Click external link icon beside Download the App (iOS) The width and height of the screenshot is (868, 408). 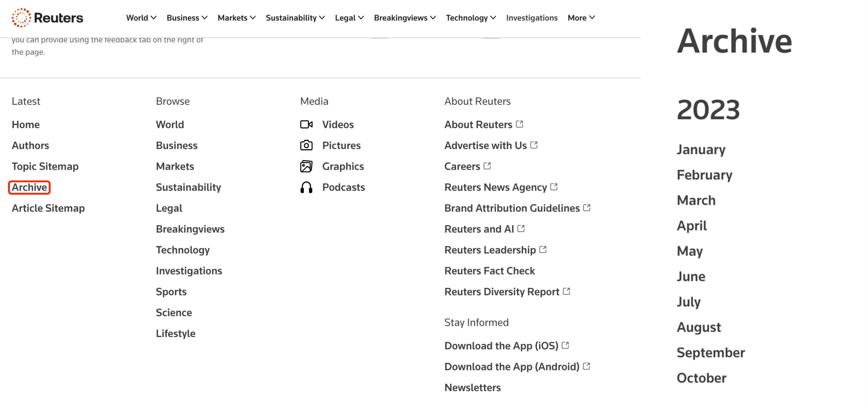click(x=565, y=345)
